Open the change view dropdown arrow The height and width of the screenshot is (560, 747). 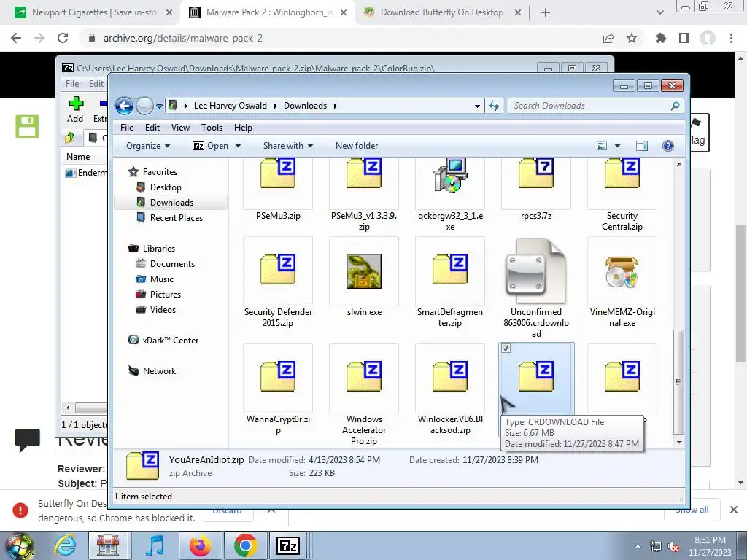617,146
